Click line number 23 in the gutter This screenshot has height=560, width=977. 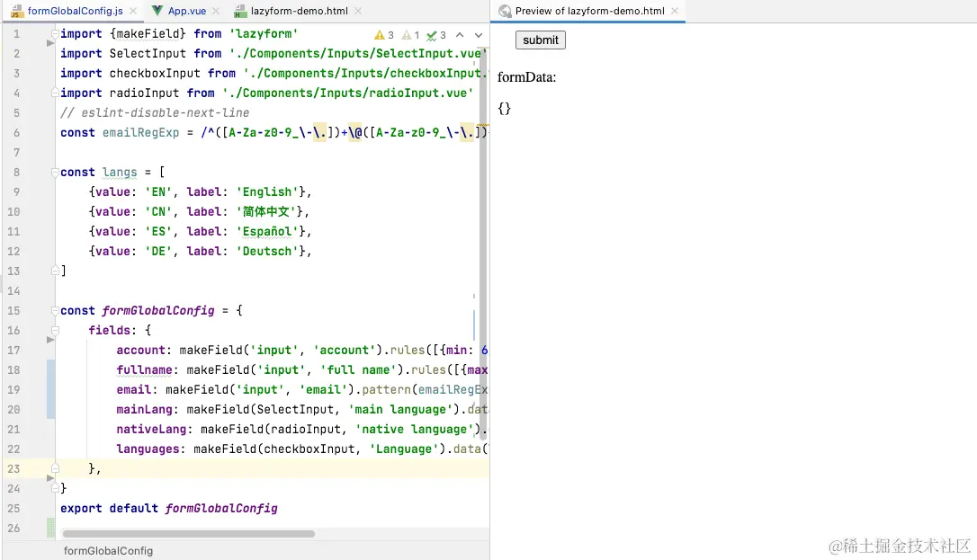[x=13, y=468]
